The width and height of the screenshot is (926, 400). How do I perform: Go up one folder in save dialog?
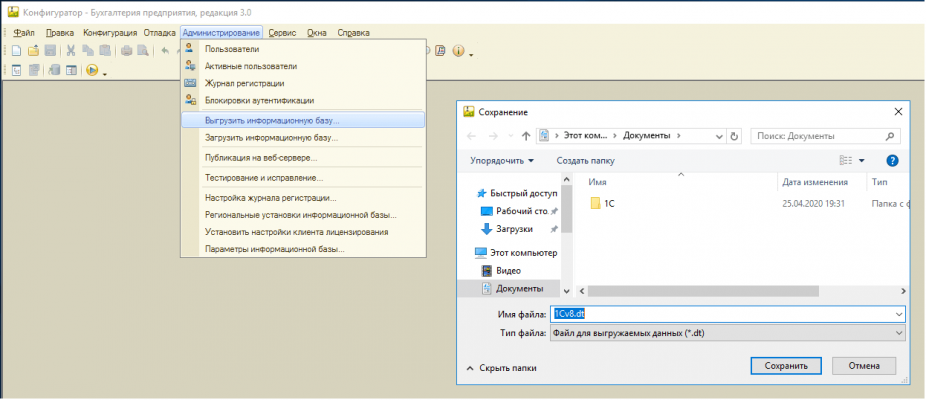(x=526, y=136)
